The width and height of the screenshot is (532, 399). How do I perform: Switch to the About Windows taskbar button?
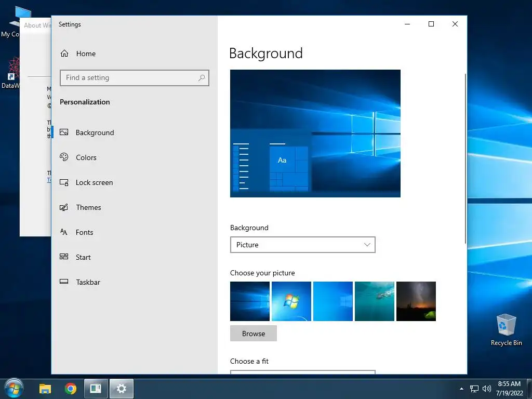(96, 389)
